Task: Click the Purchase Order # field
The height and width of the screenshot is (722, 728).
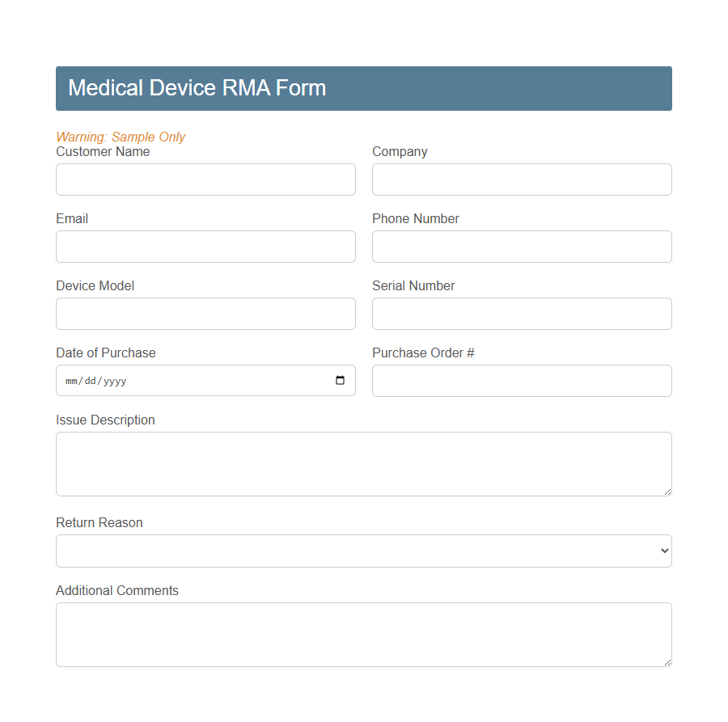Action: point(522,380)
